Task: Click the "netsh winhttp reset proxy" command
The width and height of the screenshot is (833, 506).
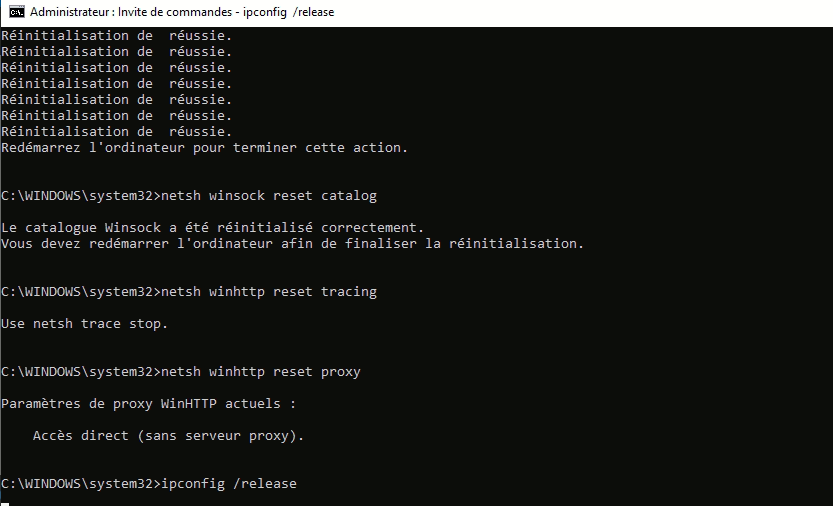Action: [x=261, y=372]
